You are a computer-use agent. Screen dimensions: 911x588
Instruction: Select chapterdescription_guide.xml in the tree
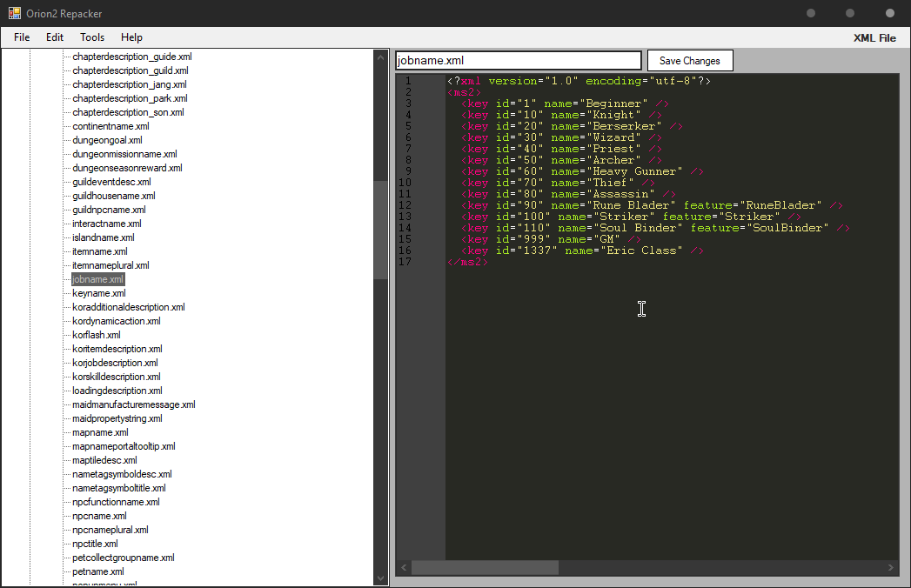[132, 57]
